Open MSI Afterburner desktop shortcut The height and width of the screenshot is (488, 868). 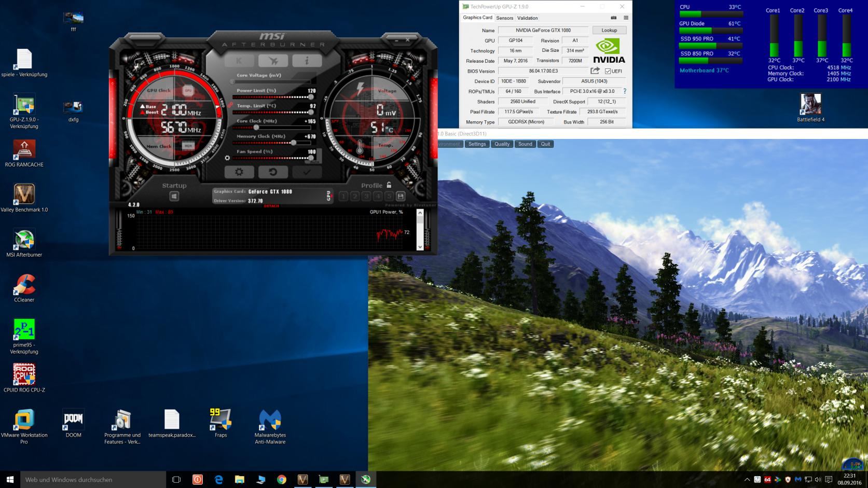(x=24, y=243)
